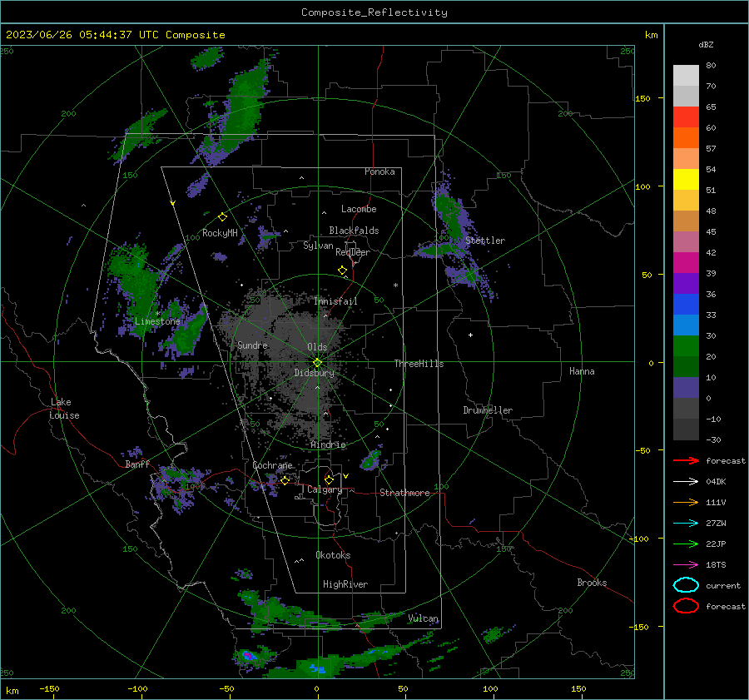Click the green 22JP arrow icon
Image resolution: width=749 pixels, height=700 pixels.
(x=686, y=544)
